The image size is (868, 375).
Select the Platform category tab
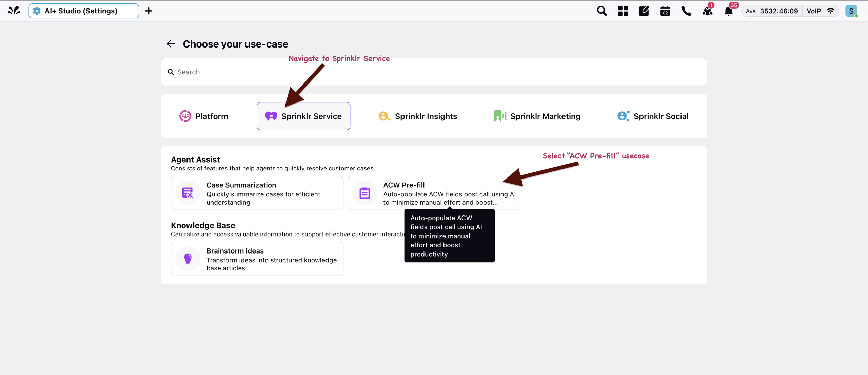click(x=203, y=116)
